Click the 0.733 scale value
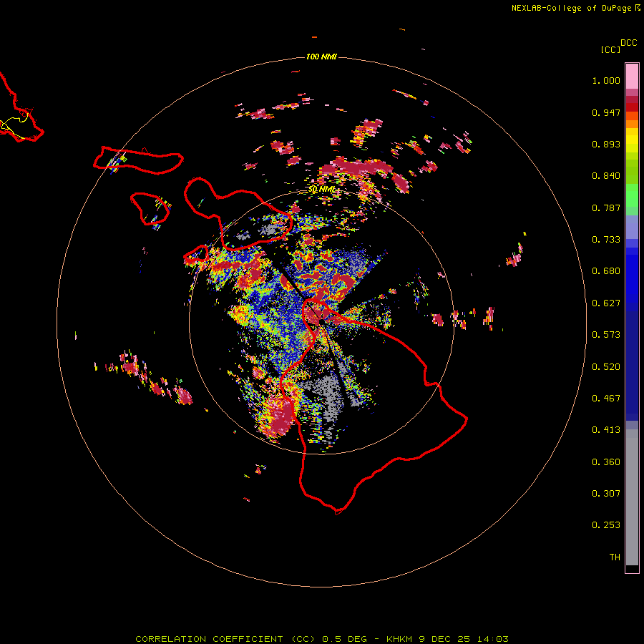Screen dimensions: 644x644 coord(606,240)
